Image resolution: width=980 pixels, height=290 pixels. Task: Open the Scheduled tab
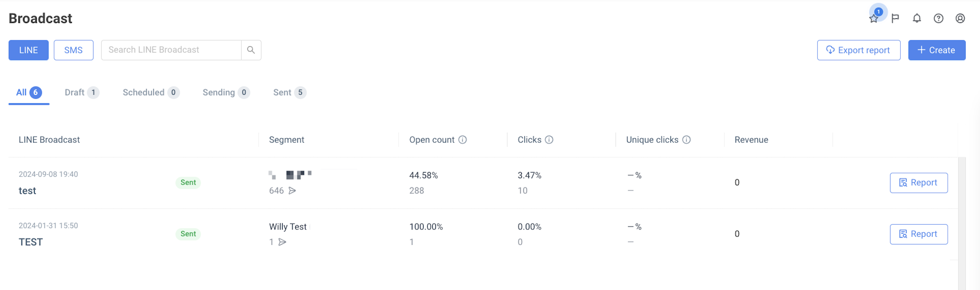click(151, 92)
